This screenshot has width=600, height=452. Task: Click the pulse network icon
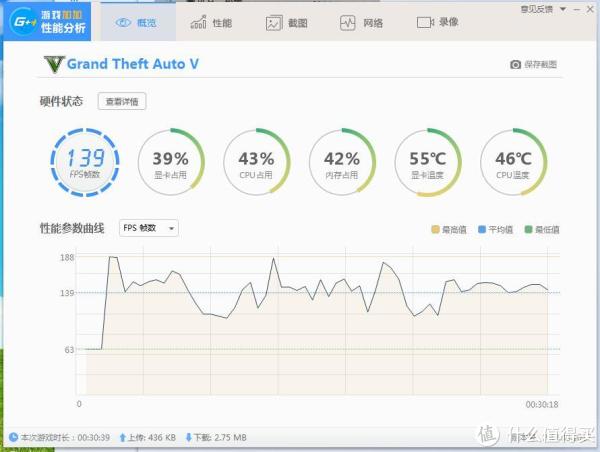(x=347, y=23)
